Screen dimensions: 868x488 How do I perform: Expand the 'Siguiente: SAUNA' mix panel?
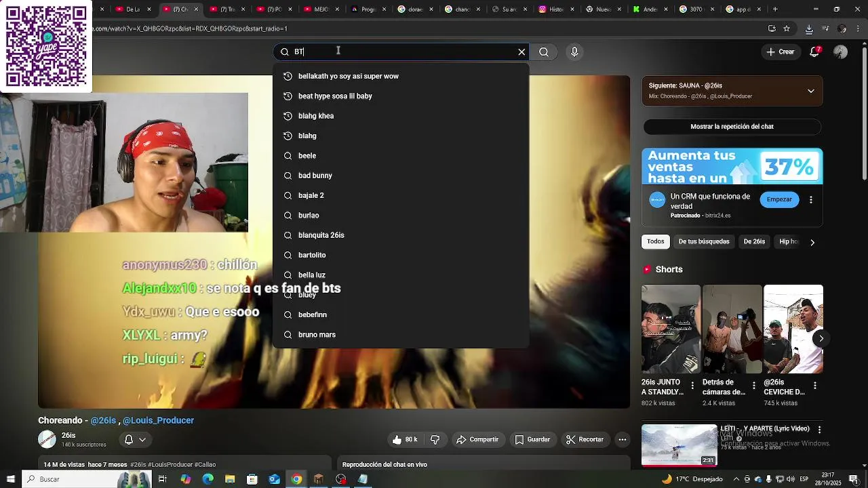click(811, 91)
